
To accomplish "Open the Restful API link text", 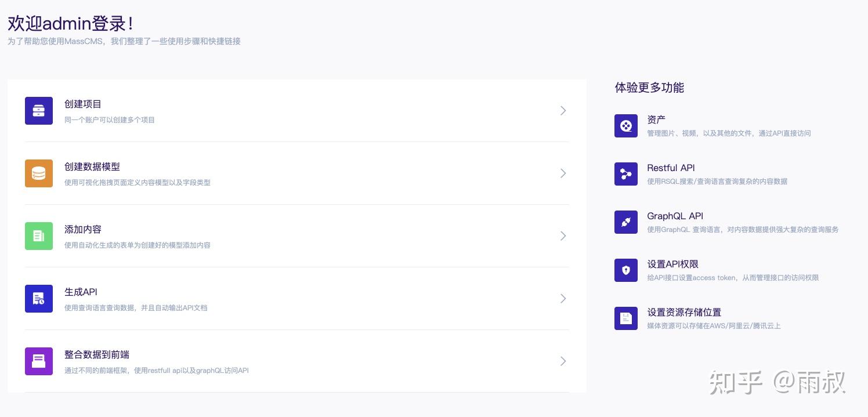I will [x=671, y=168].
